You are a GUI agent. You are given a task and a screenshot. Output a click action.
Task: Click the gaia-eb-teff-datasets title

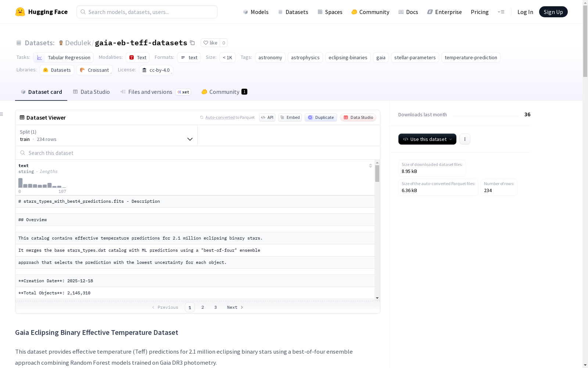141,43
